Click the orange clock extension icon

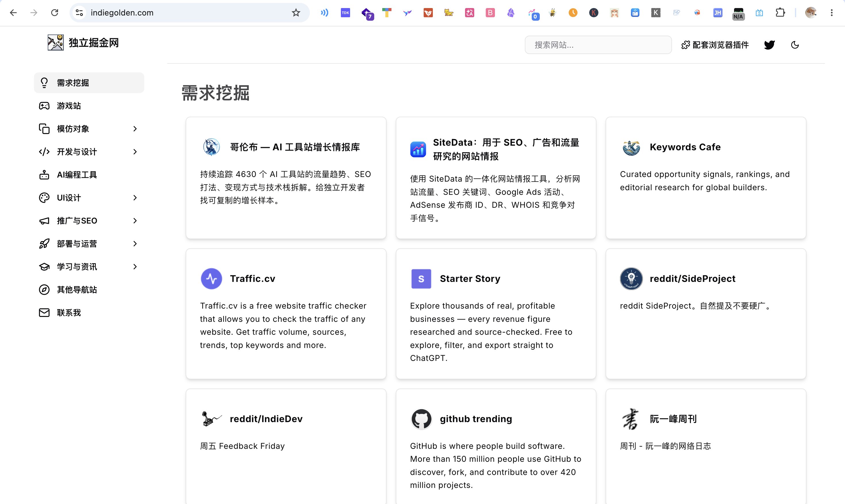[x=573, y=13]
